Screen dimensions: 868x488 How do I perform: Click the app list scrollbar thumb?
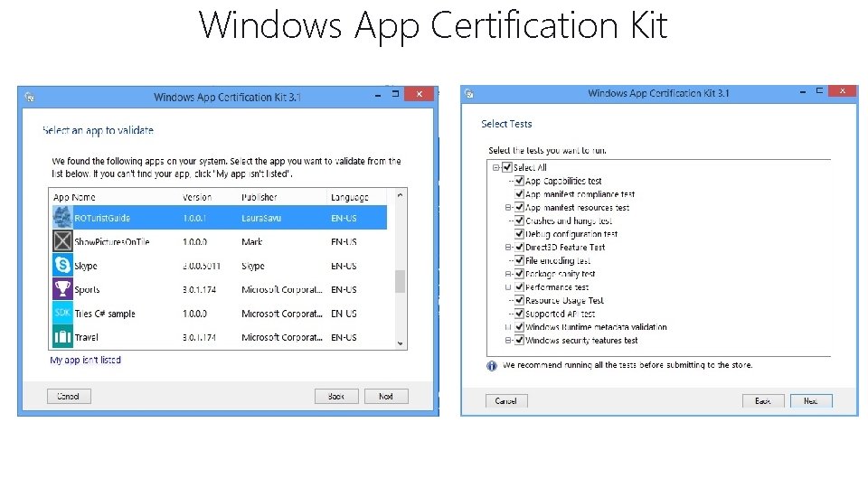400,281
